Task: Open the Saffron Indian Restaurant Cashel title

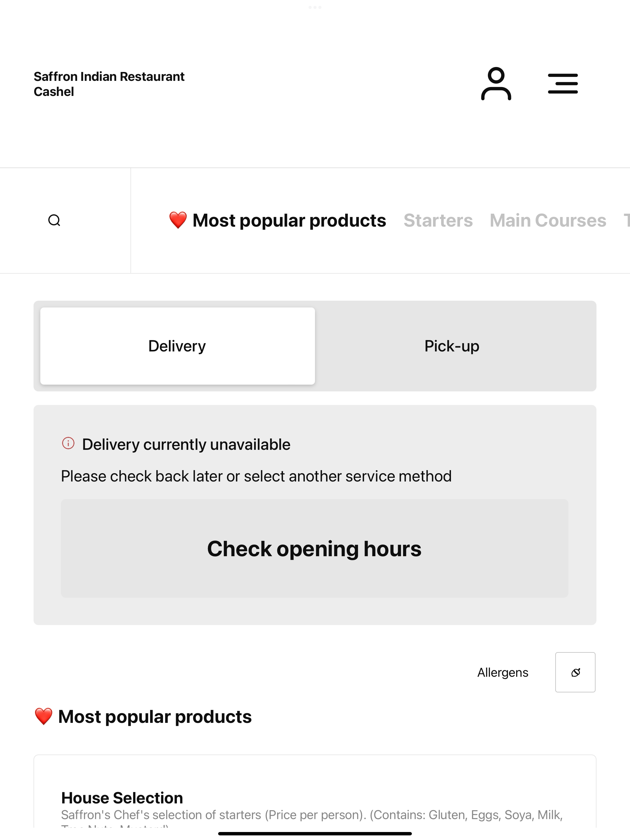Action: (x=109, y=84)
